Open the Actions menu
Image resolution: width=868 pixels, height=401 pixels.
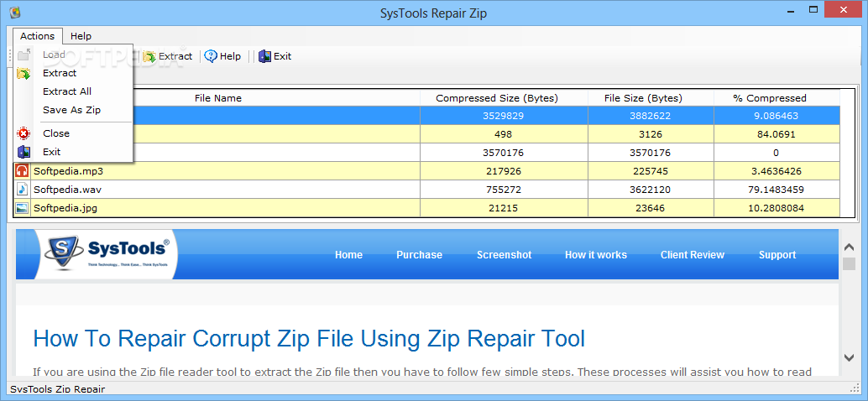38,36
